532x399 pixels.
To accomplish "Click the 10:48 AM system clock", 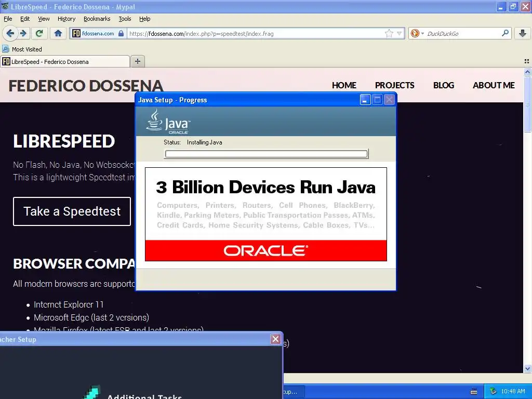I will [513, 391].
